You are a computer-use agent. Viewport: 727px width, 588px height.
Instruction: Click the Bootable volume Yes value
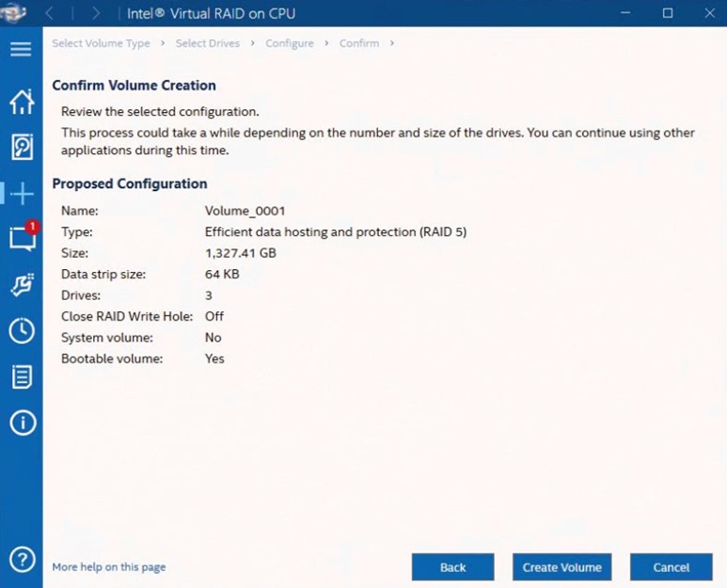click(x=214, y=358)
